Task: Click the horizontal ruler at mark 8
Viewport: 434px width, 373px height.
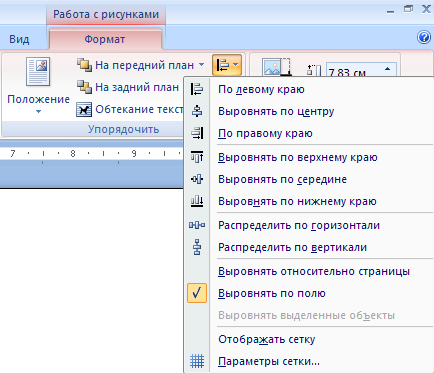Action: (73, 153)
